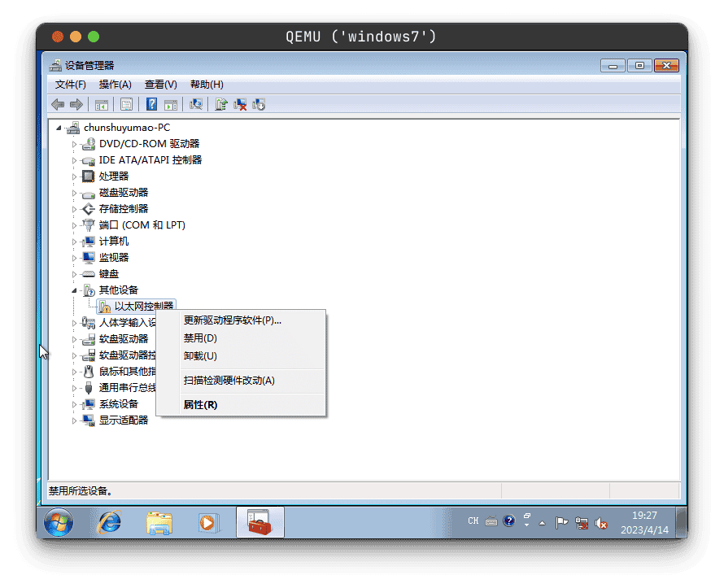The image size is (724, 588).
Task: Click the Forward arrow in the toolbar
Action: (76, 104)
